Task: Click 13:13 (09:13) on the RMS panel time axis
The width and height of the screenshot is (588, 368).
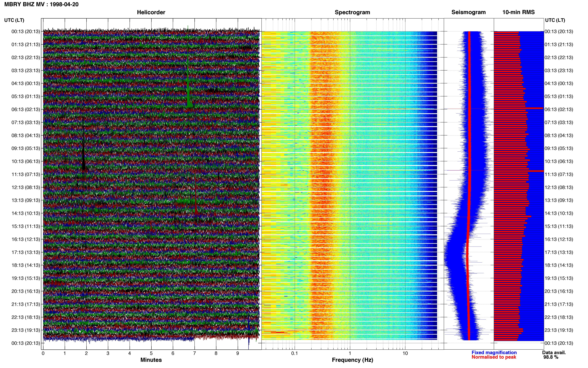Action: point(559,200)
